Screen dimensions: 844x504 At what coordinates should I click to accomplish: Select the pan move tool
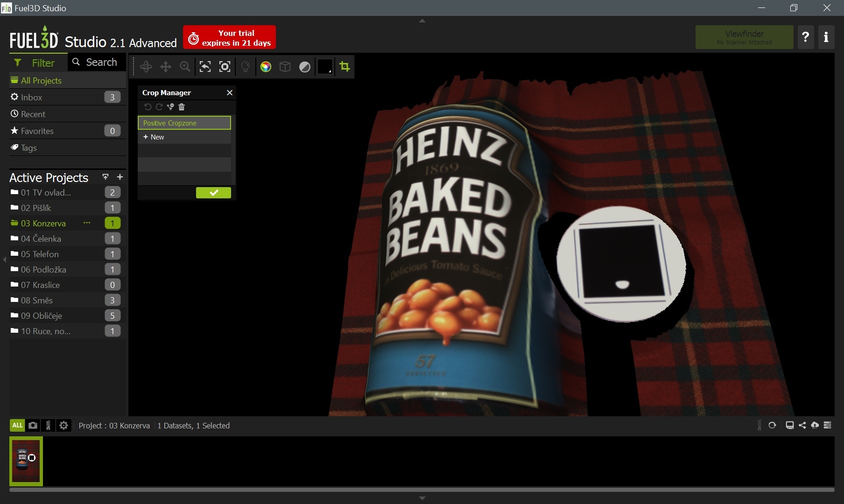[166, 67]
